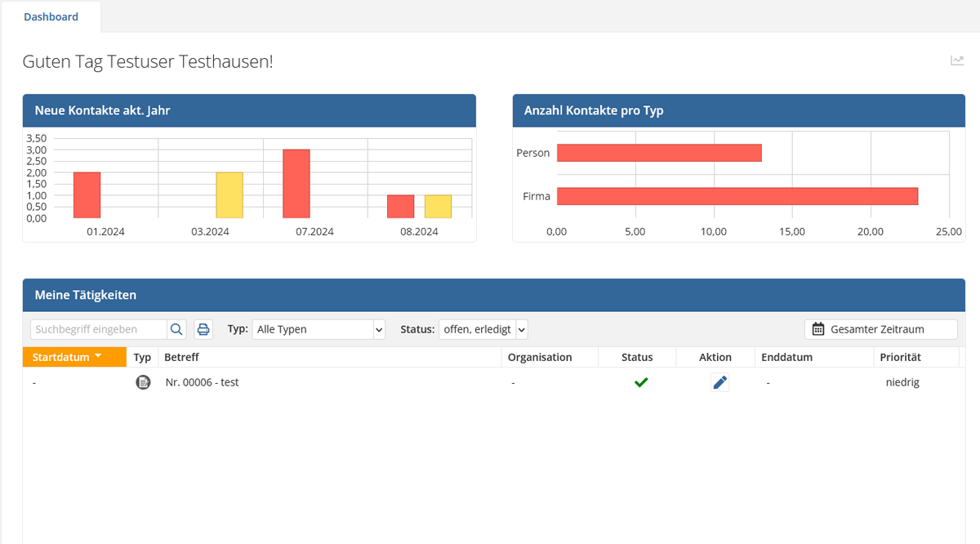Open the entry Nr. 00006 - test
This screenshot has width=980, height=544.
pyautogui.click(x=202, y=382)
